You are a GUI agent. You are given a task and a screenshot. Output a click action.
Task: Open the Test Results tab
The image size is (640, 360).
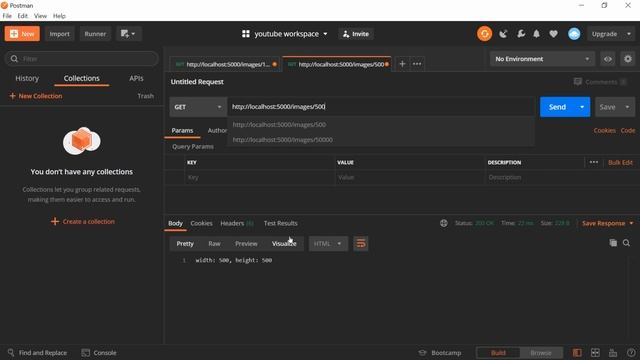tap(280, 223)
